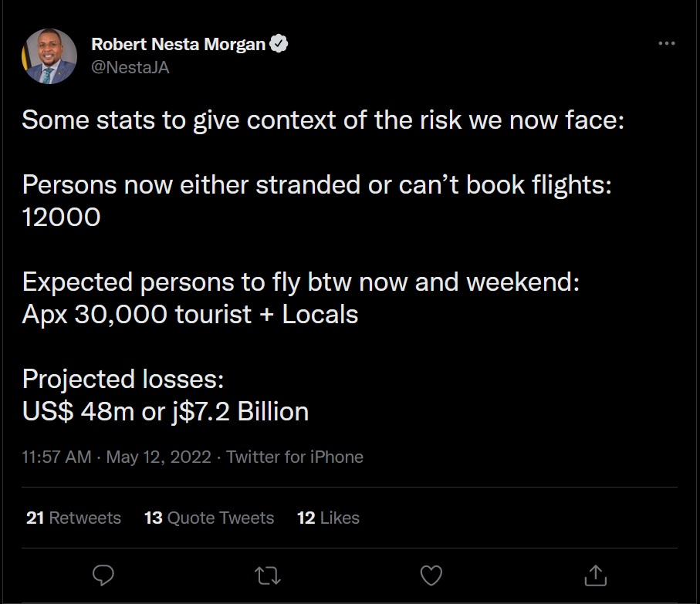This screenshot has height=604, width=700.
Task: Click the 'US$ 48m or j$7.2 Billion' line
Action: point(165,412)
